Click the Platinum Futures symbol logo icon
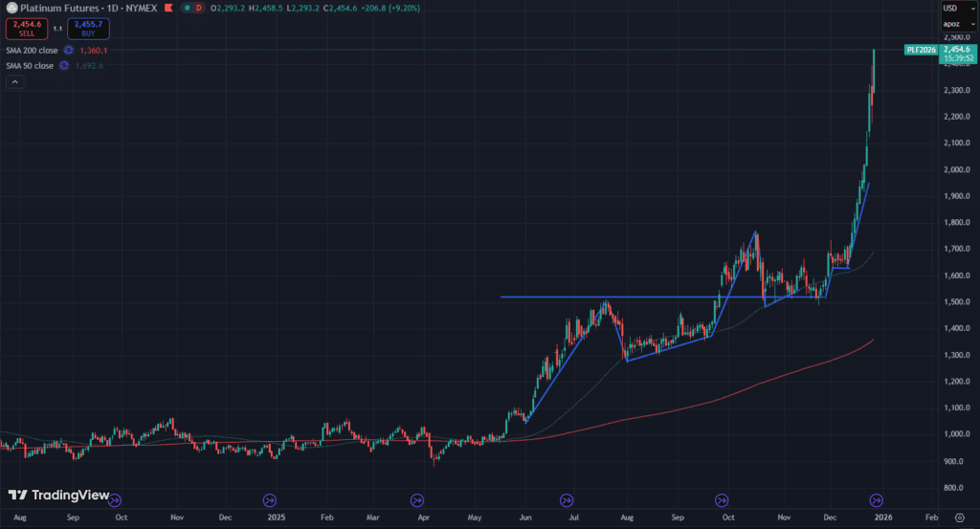This screenshot has height=529, width=980. click(x=10, y=9)
